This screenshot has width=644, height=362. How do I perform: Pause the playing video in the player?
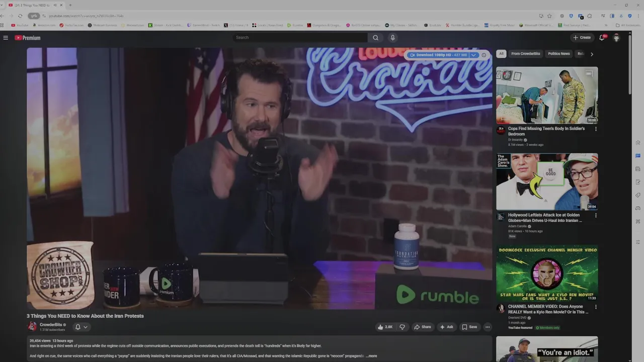pyautogui.click(x=260, y=178)
